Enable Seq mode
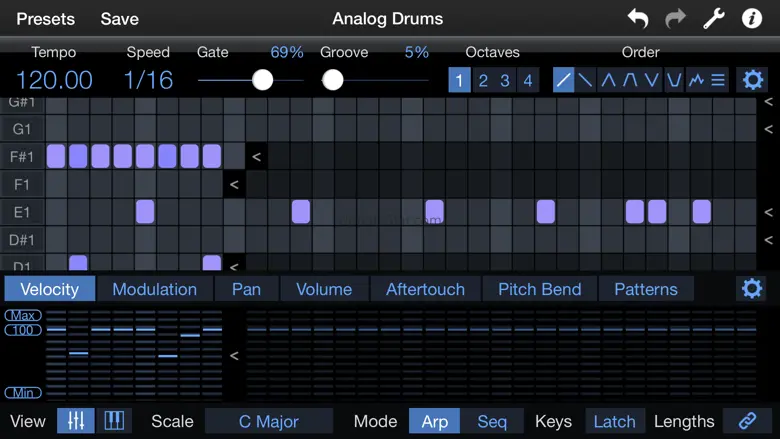This screenshot has width=780, height=439. 492,421
